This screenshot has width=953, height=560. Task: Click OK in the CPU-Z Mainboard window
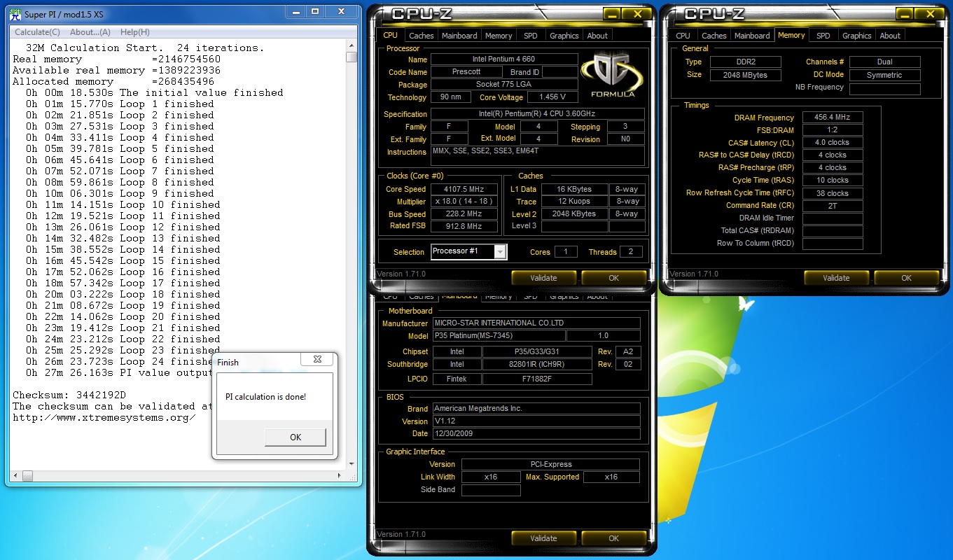point(613,538)
